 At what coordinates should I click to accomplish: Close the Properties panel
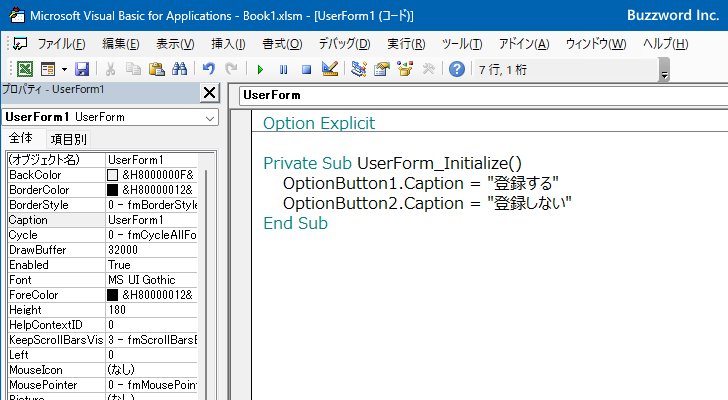coord(209,93)
